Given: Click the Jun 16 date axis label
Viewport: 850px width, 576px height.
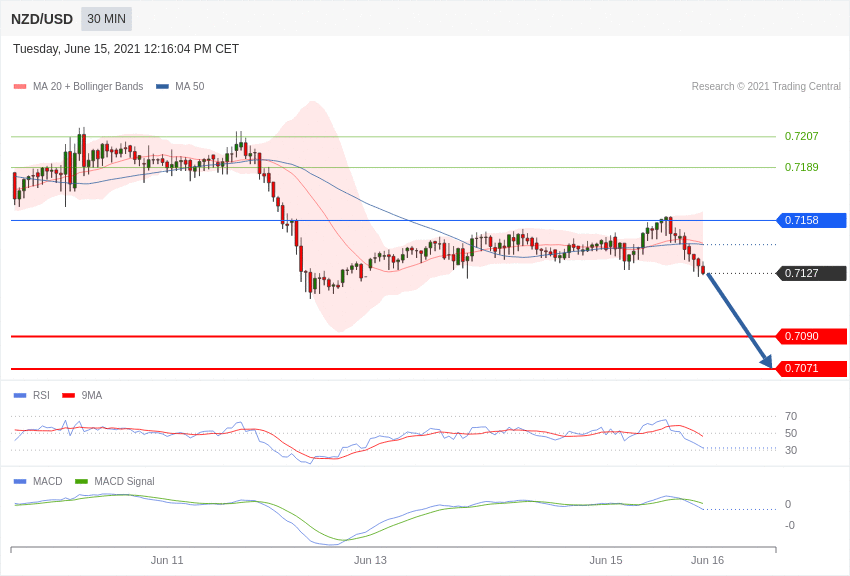Looking at the screenshot, I should pyautogui.click(x=707, y=560).
